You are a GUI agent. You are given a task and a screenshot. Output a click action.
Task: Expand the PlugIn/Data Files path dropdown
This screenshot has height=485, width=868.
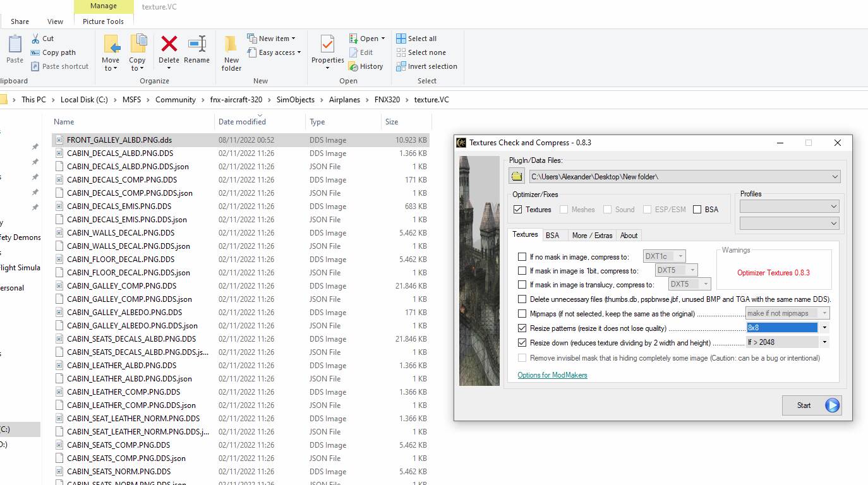[x=835, y=177]
